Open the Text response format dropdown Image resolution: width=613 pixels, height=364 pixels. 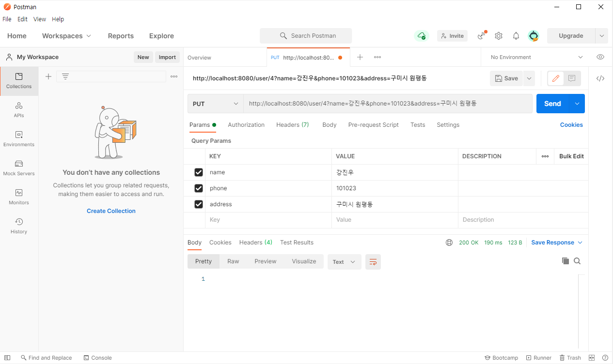click(344, 262)
